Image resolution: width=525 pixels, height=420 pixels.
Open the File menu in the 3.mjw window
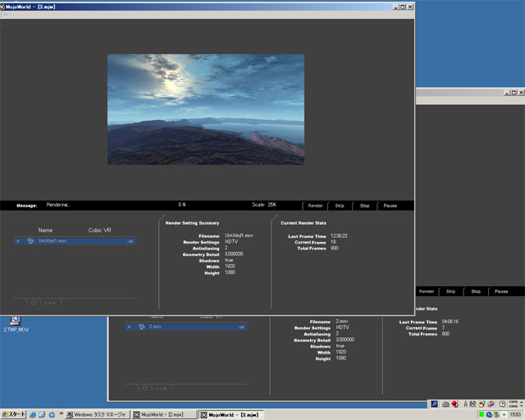pos(3,15)
